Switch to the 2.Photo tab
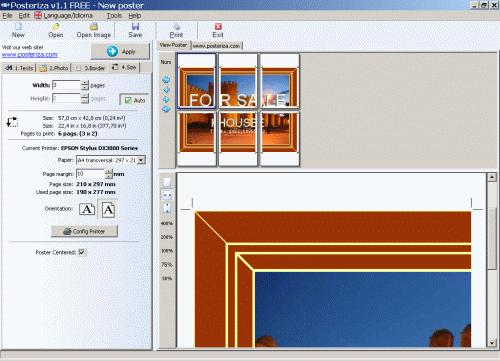Screen dimensions: 500x361 pyautogui.click(x=54, y=68)
